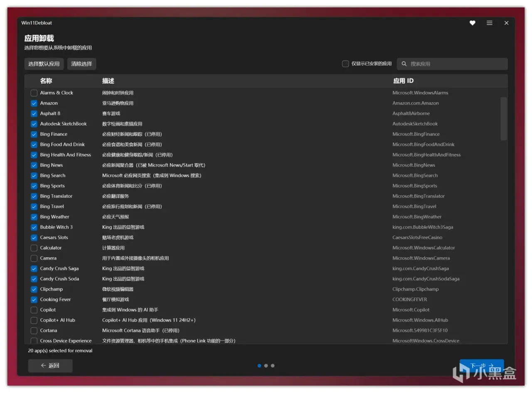Click the description 必应翻译服务
The width and height of the screenshot is (532, 393).
(116, 196)
